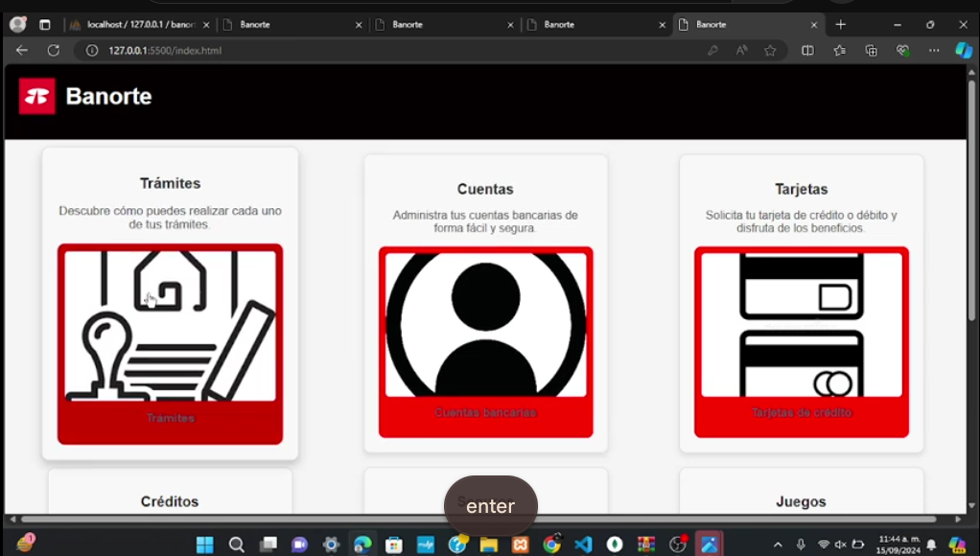Click the Trámites button label under image
Image resolution: width=980 pixels, height=556 pixels.
170,418
